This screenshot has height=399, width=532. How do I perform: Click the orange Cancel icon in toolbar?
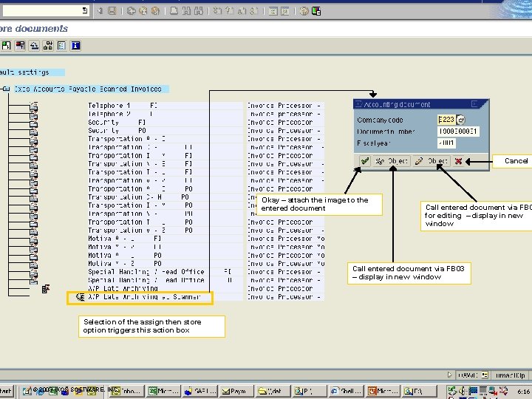[155, 11]
